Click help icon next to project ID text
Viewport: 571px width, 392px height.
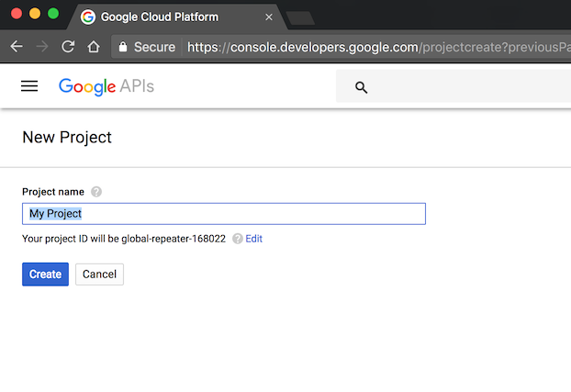click(237, 239)
